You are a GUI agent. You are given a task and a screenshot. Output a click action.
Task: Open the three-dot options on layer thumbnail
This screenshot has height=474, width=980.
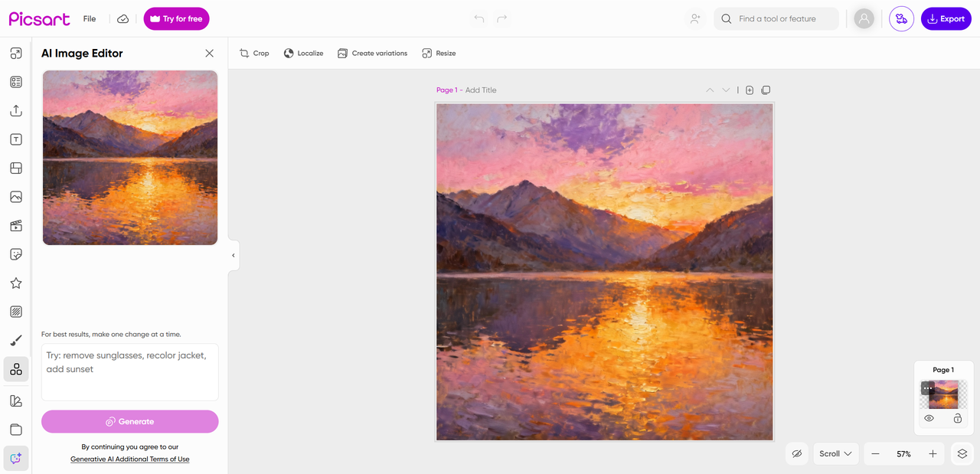[928, 388]
